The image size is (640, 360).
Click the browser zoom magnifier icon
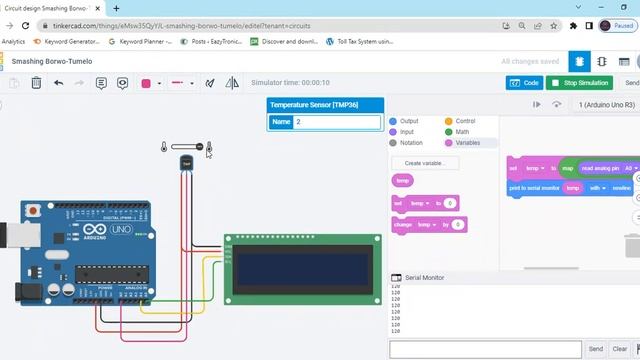click(522, 26)
